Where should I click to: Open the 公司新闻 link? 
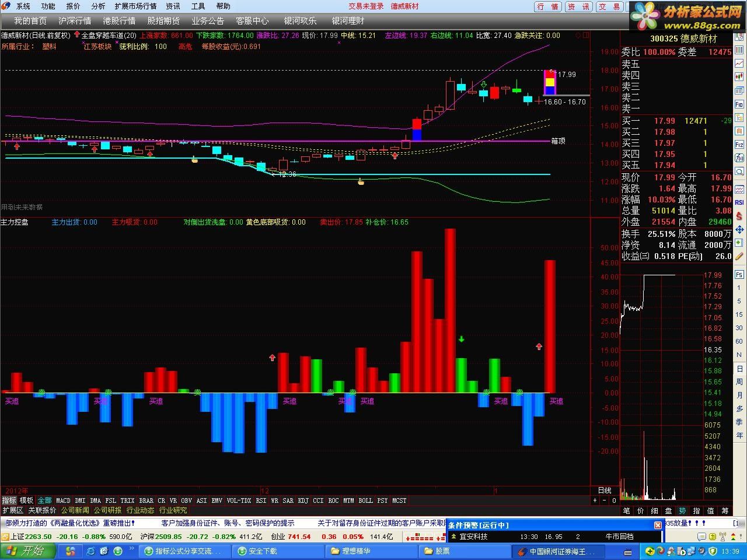click(x=75, y=510)
